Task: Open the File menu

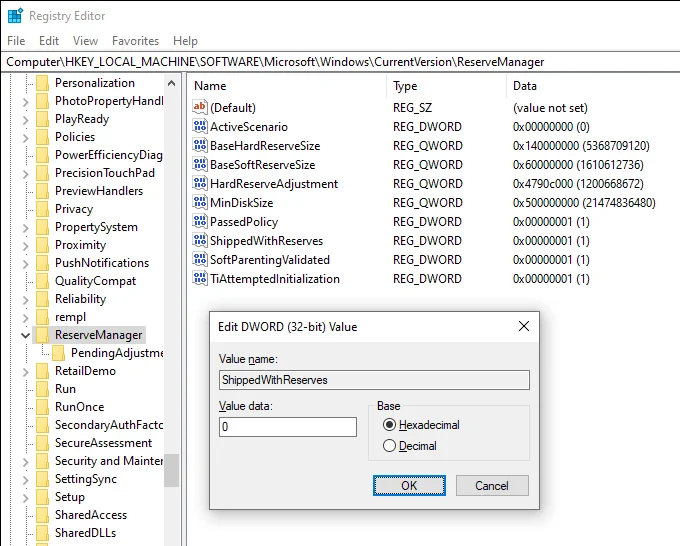Action: click(16, 41)
